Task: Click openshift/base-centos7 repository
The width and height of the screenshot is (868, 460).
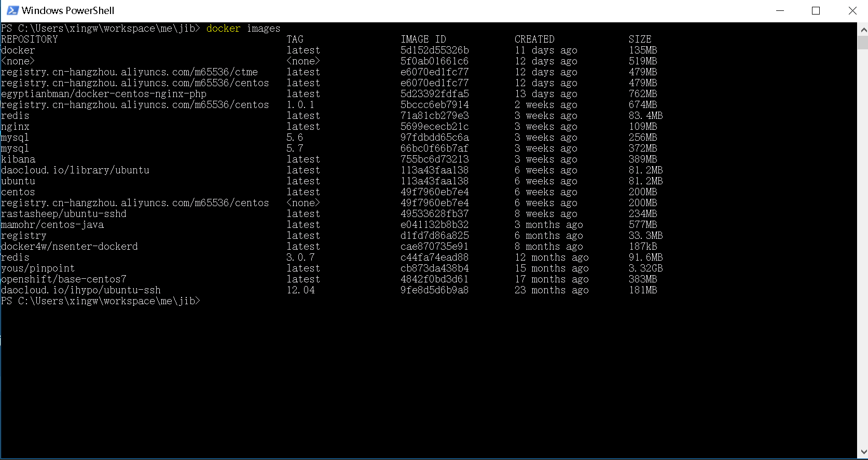Action: pos(64,279)
